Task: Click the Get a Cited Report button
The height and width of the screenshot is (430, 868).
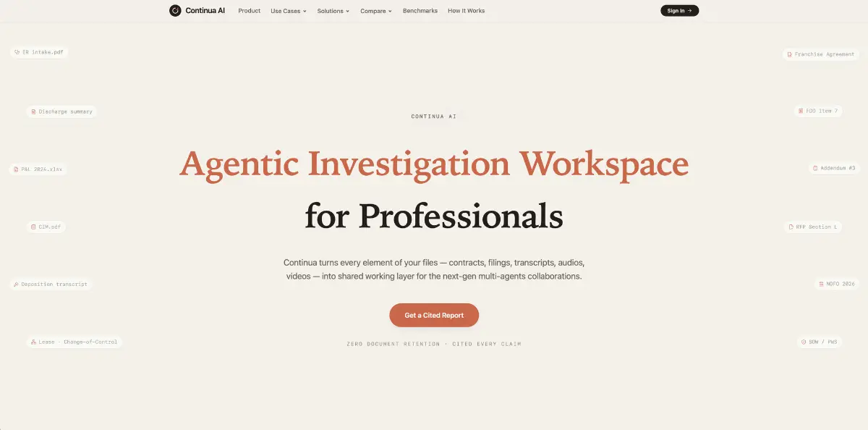Action: tap(434, 315)
